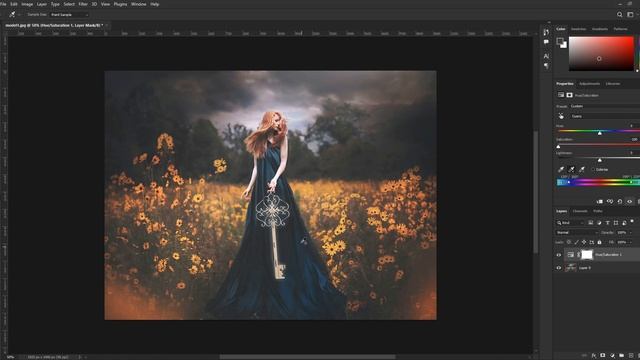Open the File menu
The image size is (640, 360).
[x=3, y=4]
